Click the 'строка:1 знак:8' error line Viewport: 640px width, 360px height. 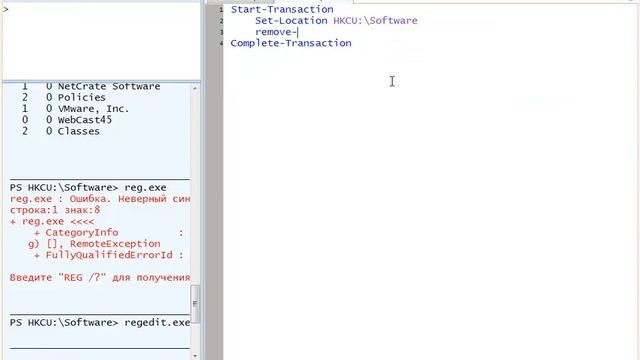click(x=55, y=210)
